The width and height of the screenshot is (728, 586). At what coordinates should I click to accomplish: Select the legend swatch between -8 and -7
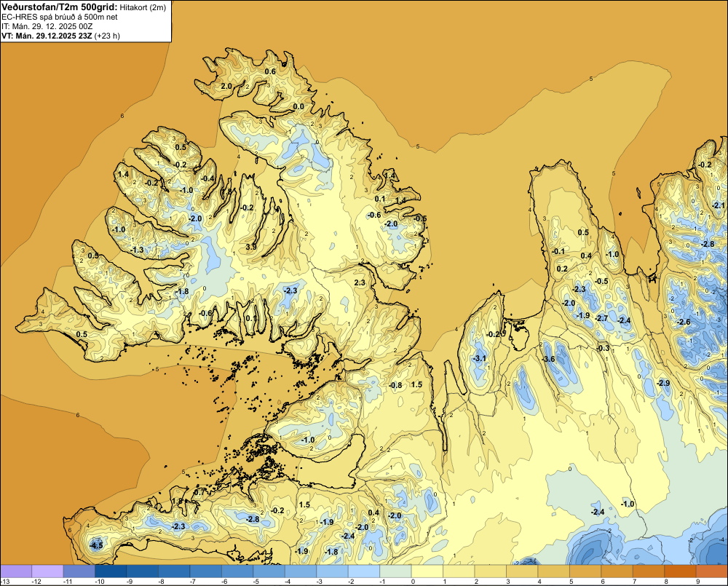click(174, 571)
